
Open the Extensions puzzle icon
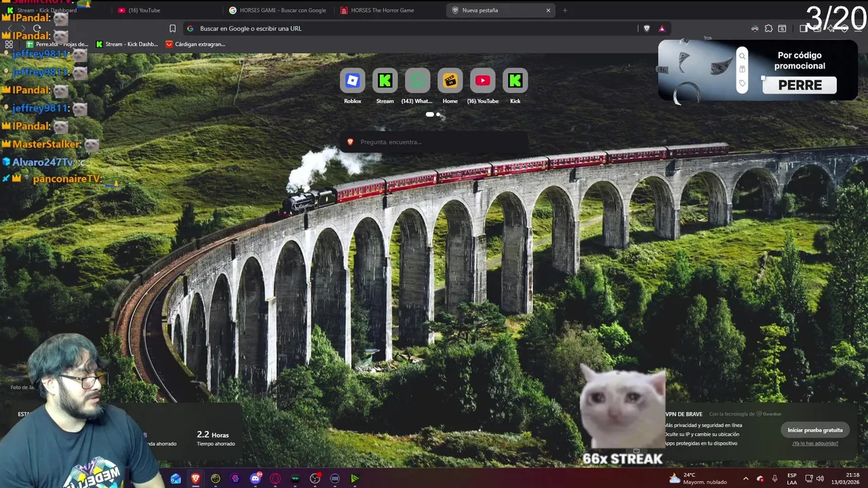coord(768,28)
